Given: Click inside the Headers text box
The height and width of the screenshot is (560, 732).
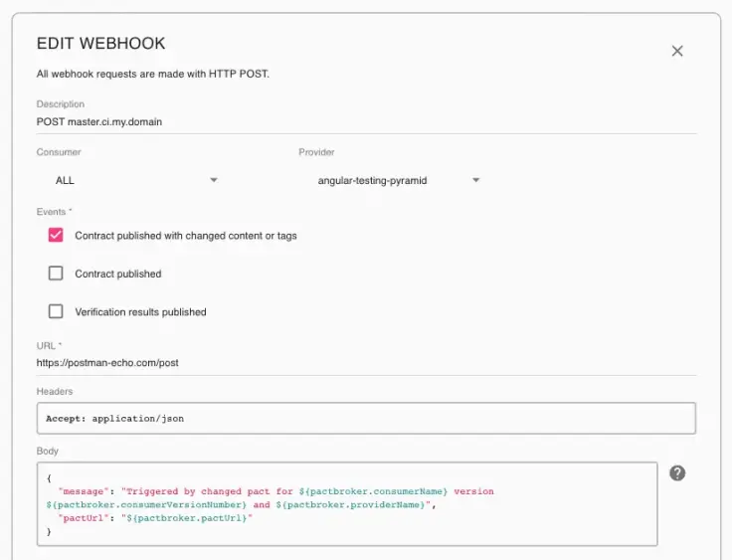Looking at the screenshot, I should click(x=398, y=419).
